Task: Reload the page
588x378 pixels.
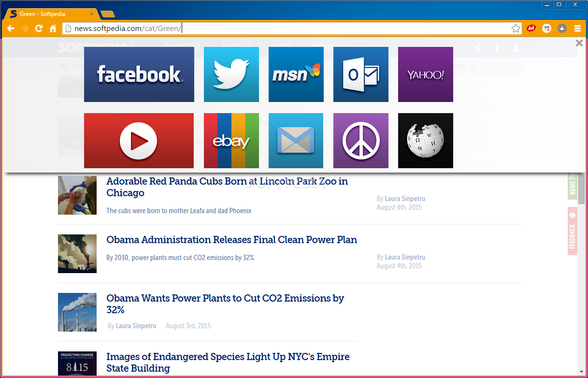Action: pos(39,29)
